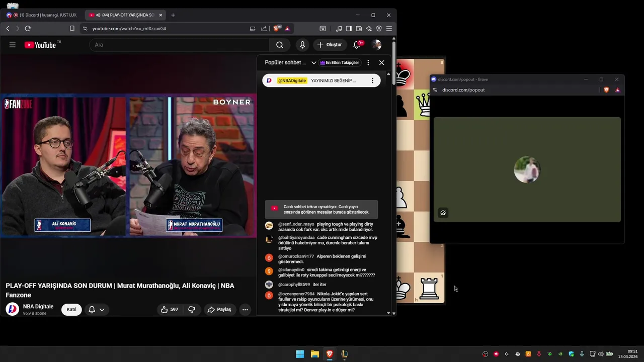Click the Paylaş share button

(219, 310)
